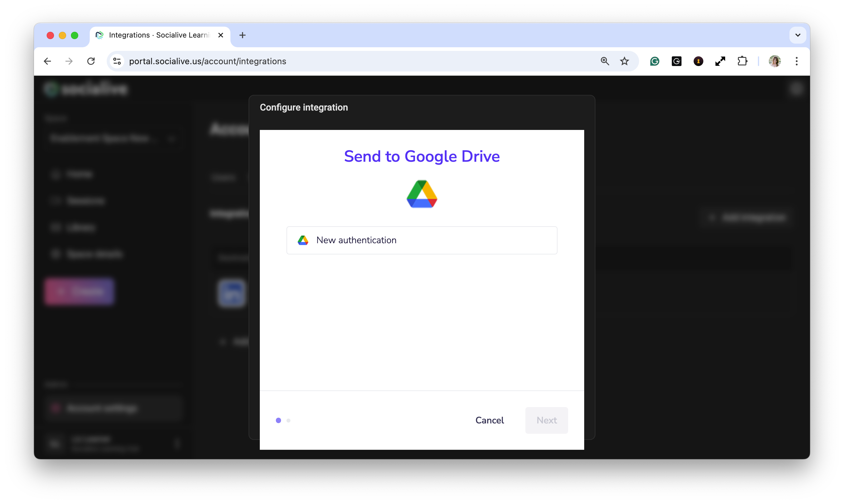Reload the Integrations page
The height and width of the screenshot is (504, 844).
[x=91, y=61]
